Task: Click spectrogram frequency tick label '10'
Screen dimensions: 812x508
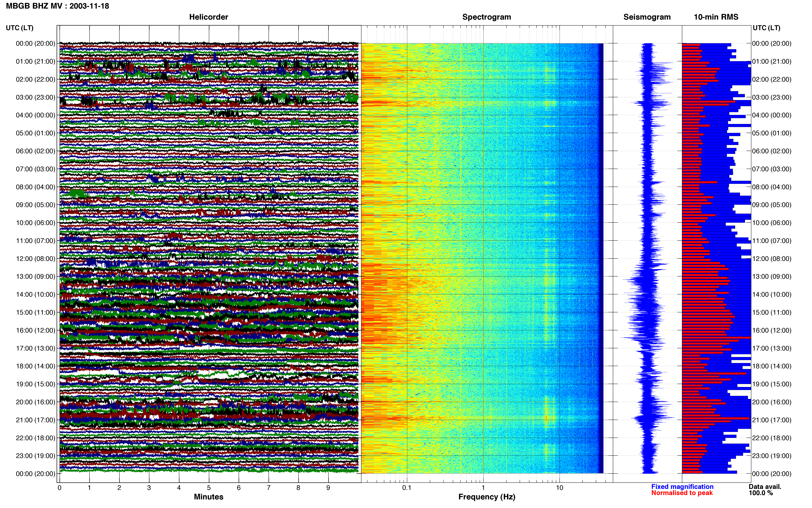Action: (x=559, y=488)
